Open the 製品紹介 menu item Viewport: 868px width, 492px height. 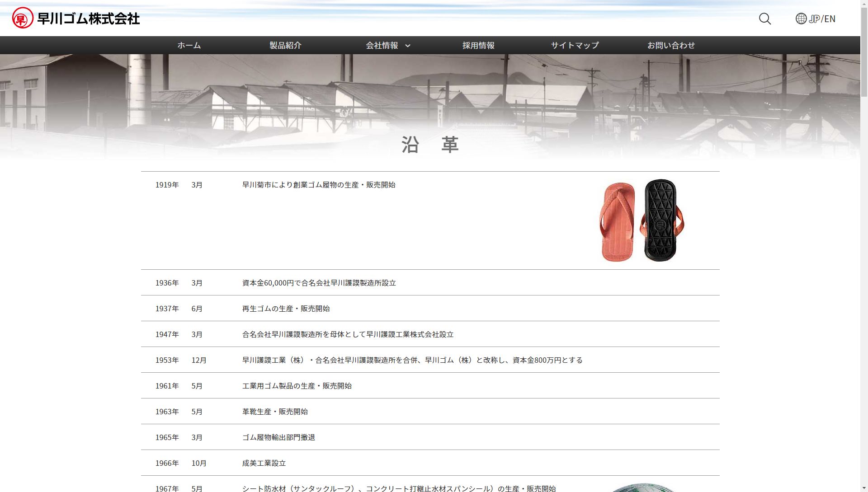click(x=285, y=45)
